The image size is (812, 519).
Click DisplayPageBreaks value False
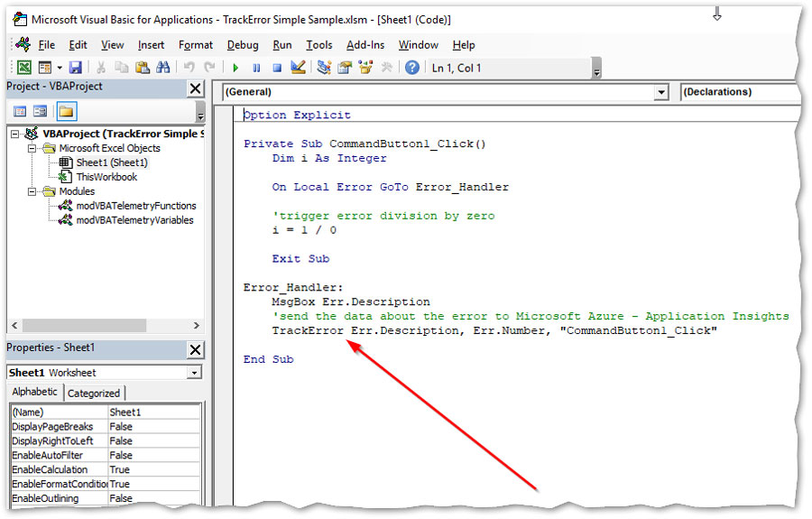click(x=153, y=427)
